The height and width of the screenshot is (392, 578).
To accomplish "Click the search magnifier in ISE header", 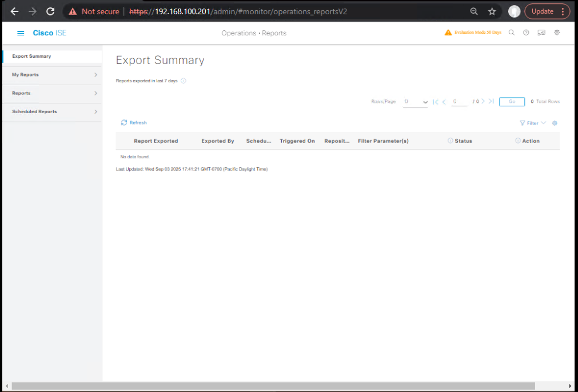I will click(512, 33).
